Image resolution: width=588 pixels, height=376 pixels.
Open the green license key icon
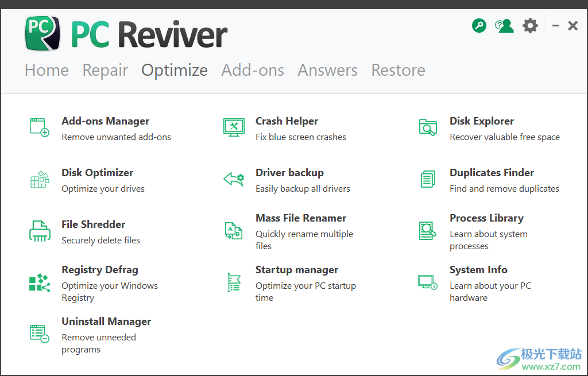tap(479, 26)
